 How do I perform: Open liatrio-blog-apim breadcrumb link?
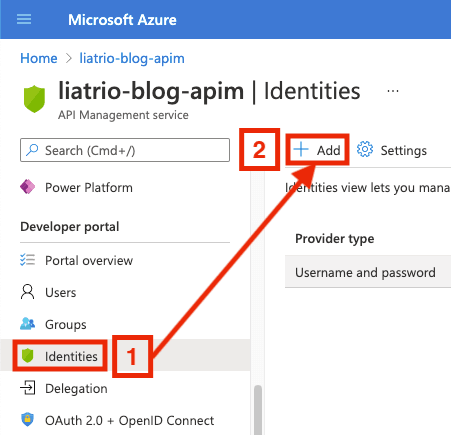point(132,58)
